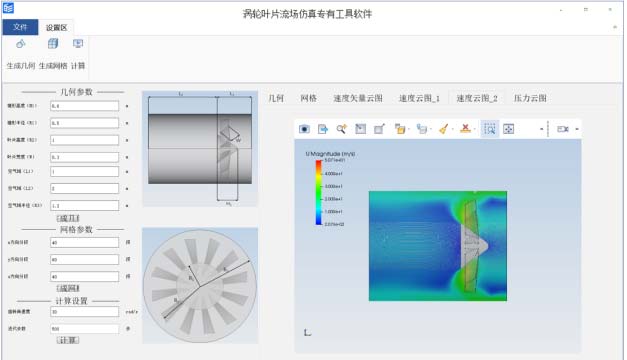Switch to the 速度云图_1 tab
Image resolution: width=627 pixels, height=360 pixels.
pyautogui.click(x=419, y=98)
